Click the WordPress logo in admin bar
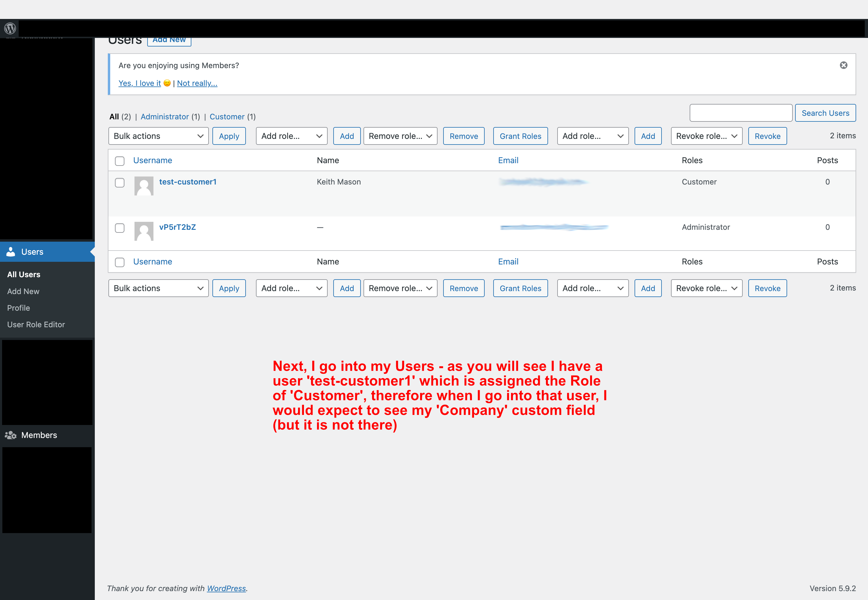 [x=10, y=28]
